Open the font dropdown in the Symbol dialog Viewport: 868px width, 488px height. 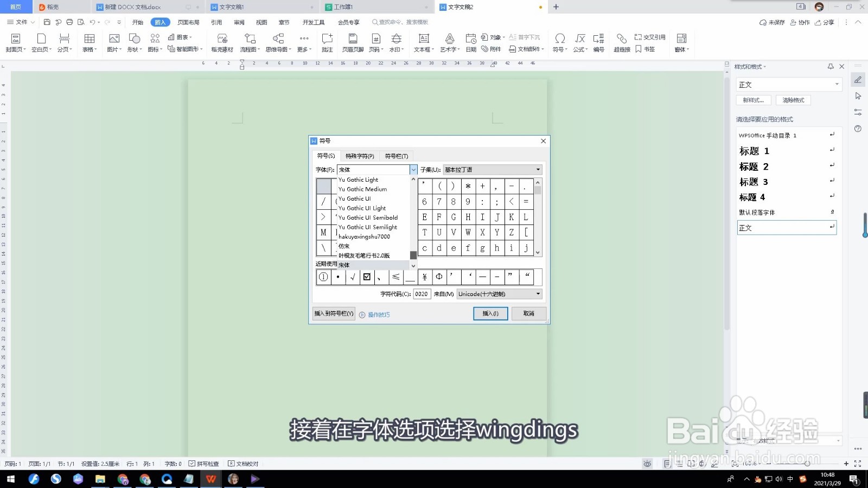click(413, 169)
